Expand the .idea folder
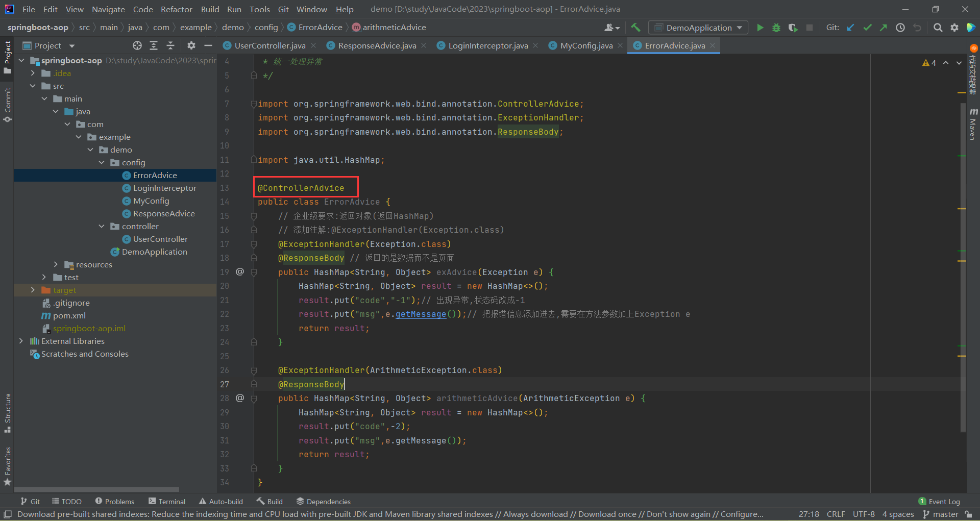 pos(33,73)
